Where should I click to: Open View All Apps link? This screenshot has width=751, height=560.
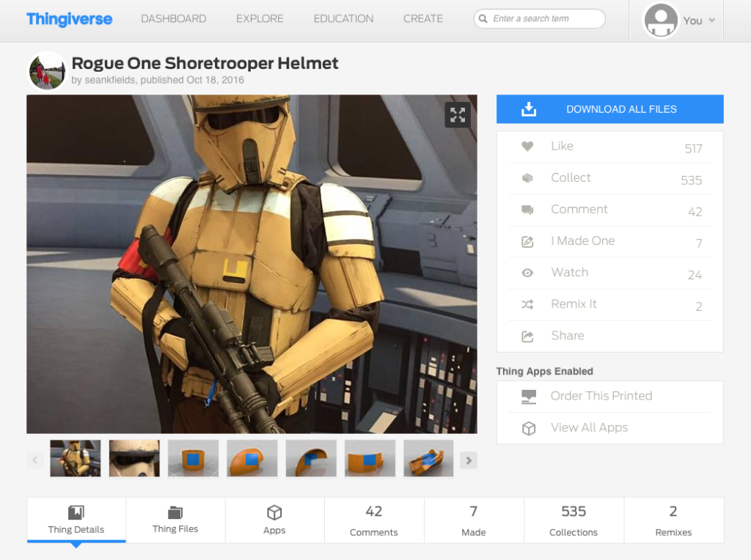pos(589,427)
